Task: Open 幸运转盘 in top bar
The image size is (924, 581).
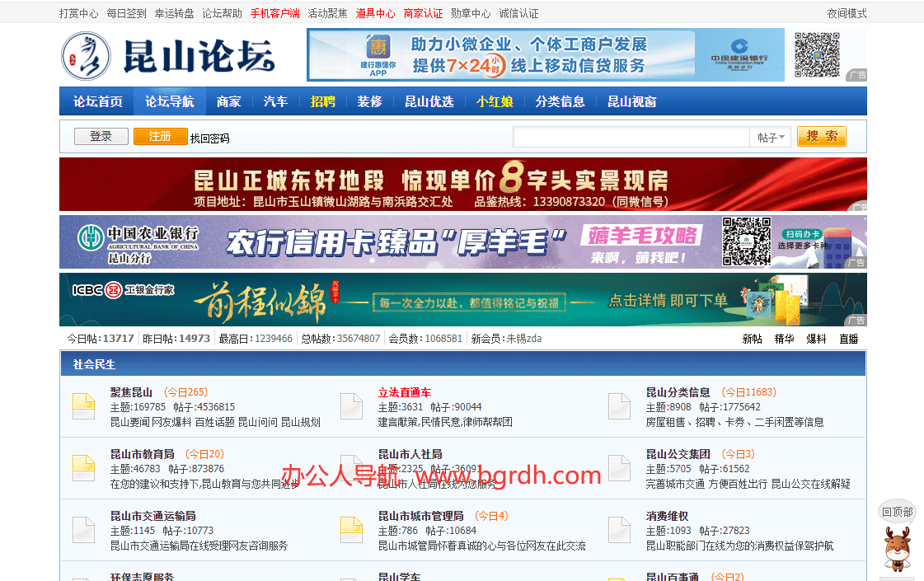Action: pyautogui.click(x=174, y=13)
